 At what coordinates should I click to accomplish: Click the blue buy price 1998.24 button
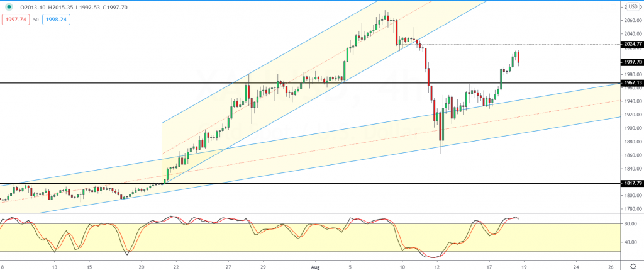click(x=55, y=20)
